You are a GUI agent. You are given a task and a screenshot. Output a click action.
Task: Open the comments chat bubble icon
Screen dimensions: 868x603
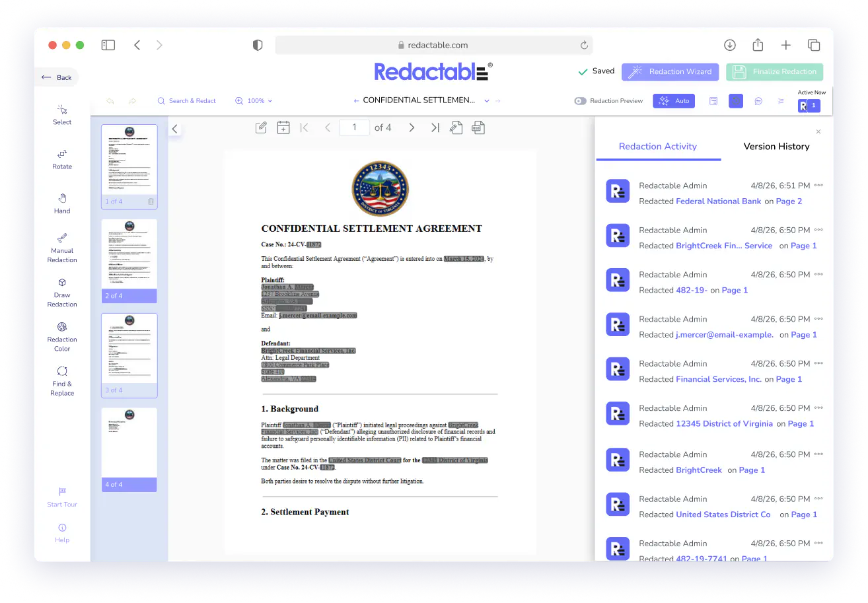click(759, 101)
